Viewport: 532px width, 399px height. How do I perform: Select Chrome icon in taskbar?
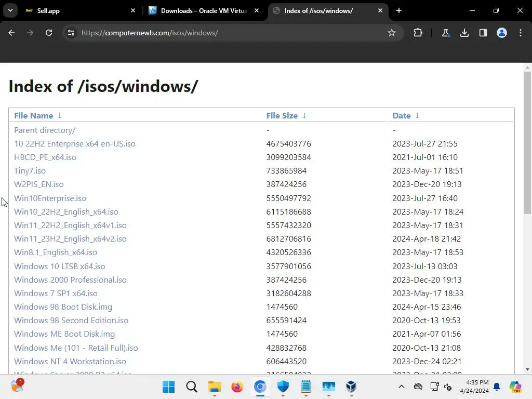[260, 387]
